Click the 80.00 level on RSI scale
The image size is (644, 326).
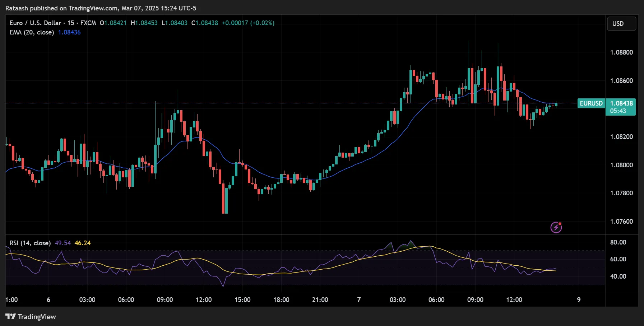(x=618, y=242)
